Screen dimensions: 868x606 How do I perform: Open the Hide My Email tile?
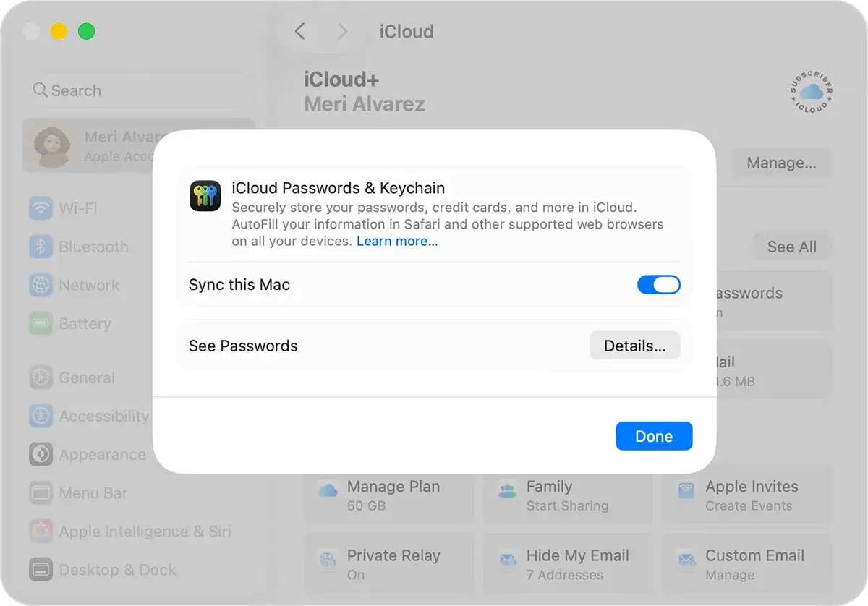pyautogui.click(x=568, y=565)
